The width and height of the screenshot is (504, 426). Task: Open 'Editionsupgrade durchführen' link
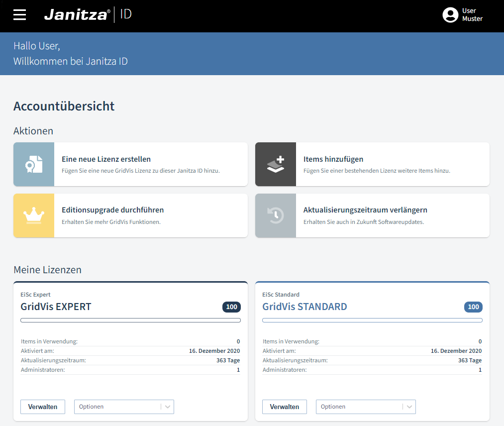coord(112,210)
